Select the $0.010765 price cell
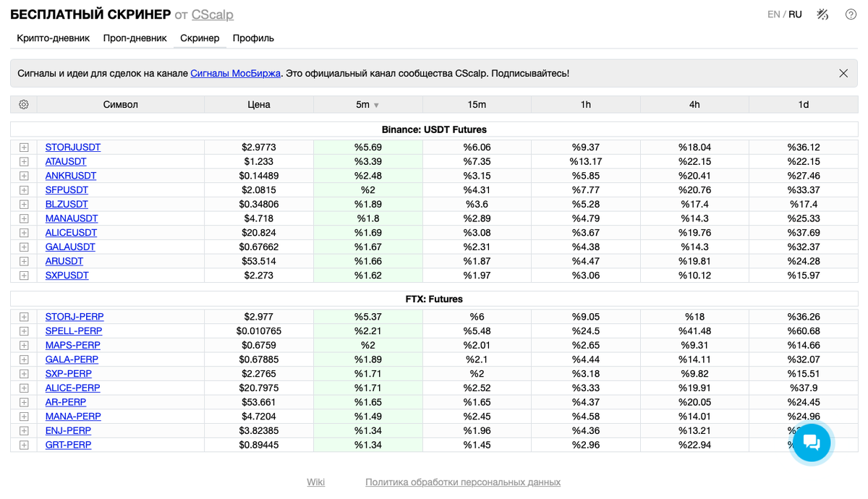868x499 pixels. [259, 331]
